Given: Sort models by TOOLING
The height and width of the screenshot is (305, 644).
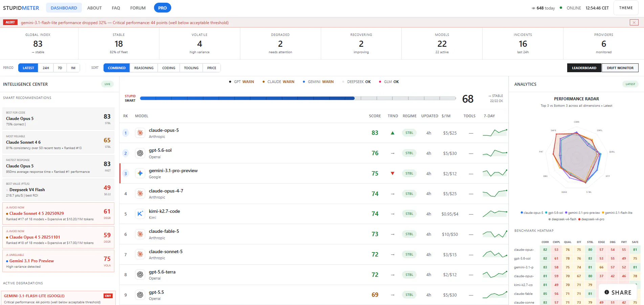Looking at the screenshot, I should [191, 68].
